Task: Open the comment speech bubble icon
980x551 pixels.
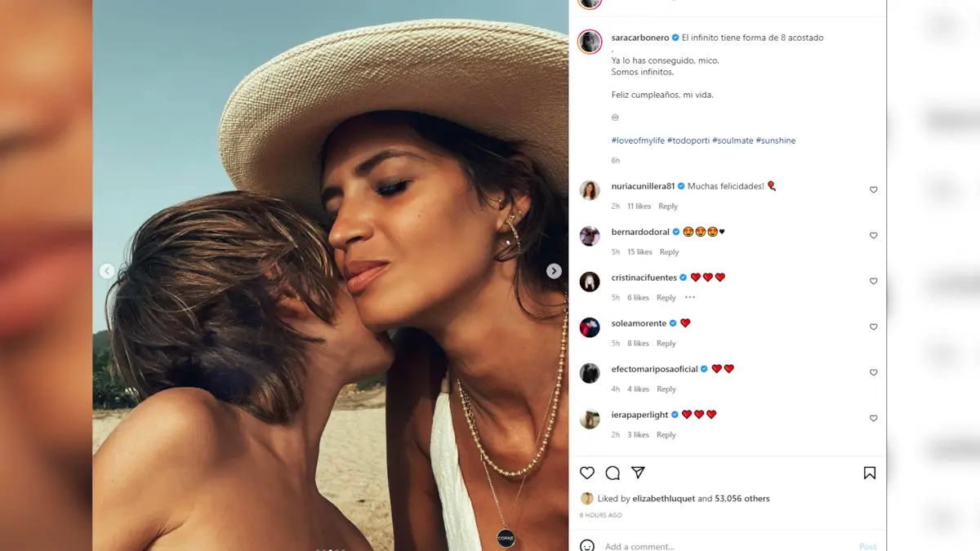Action: (x=612, y=473)
